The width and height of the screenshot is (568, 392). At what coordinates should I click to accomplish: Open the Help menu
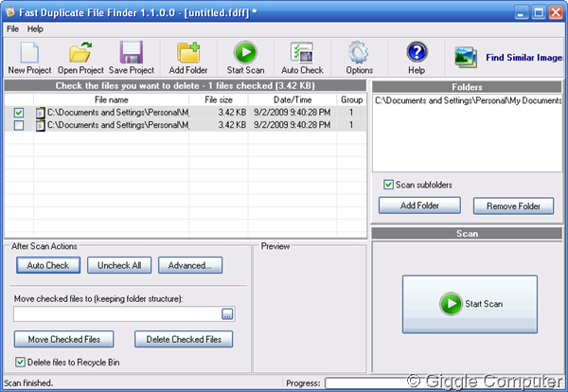click(35, 29)
